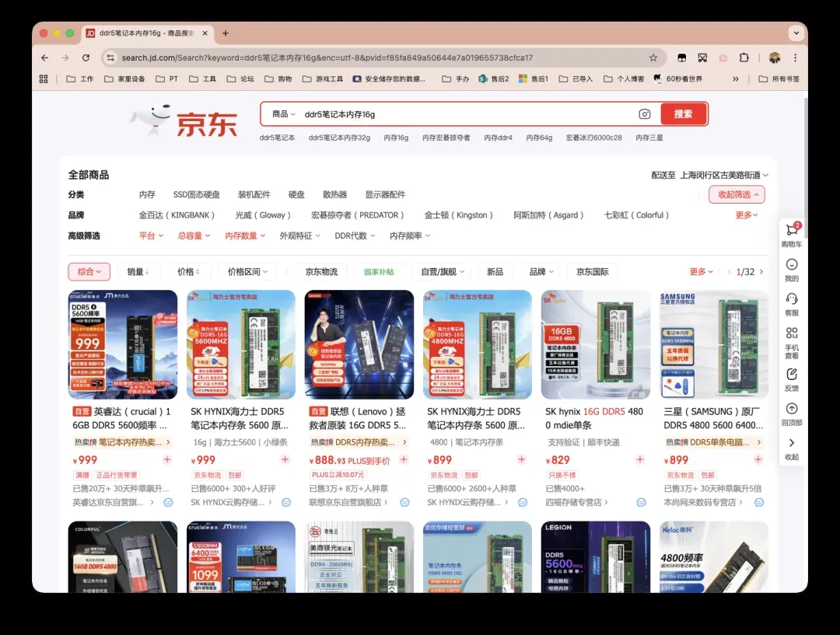
Task: Open the 客服 customer service icon
Action: [x=792, y=304]
